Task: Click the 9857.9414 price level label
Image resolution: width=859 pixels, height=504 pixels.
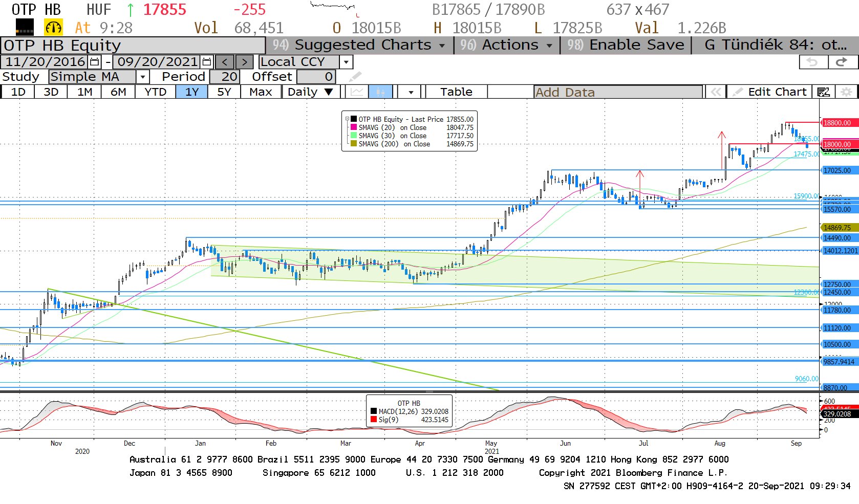Action: 839,362
